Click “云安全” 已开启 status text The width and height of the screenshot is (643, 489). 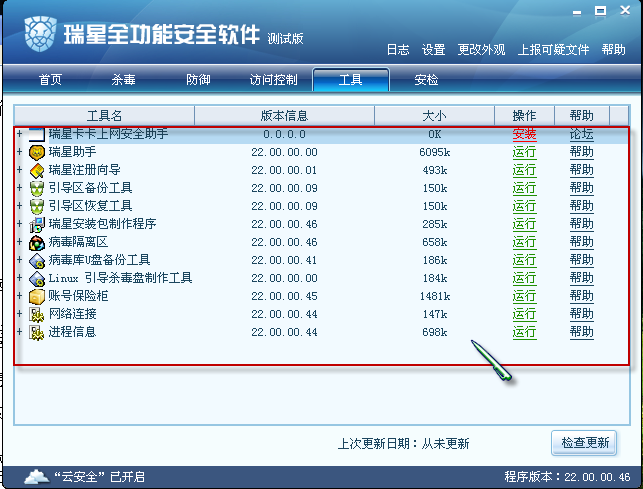tap(99, 477)
